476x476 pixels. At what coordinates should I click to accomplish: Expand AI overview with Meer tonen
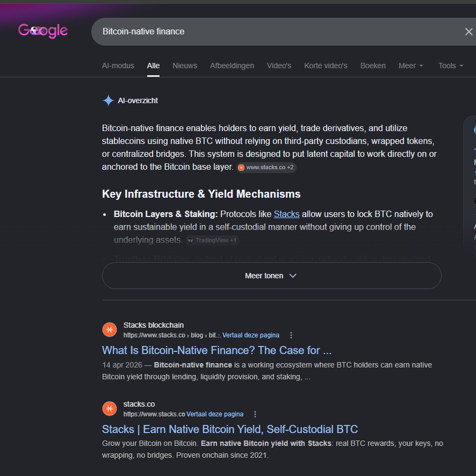(x=271, y=276)
